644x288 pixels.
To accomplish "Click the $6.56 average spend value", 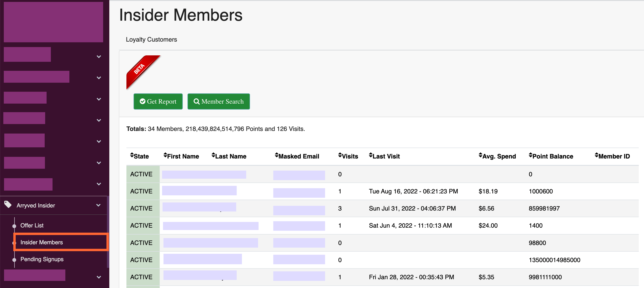I will pyautogui.click(x=486, y=208).
